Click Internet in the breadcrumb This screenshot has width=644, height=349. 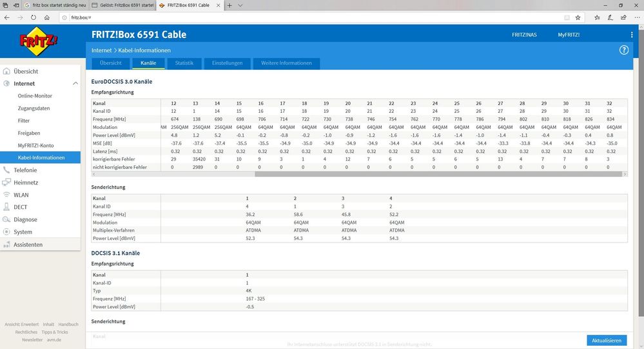(x=101, y=50)
